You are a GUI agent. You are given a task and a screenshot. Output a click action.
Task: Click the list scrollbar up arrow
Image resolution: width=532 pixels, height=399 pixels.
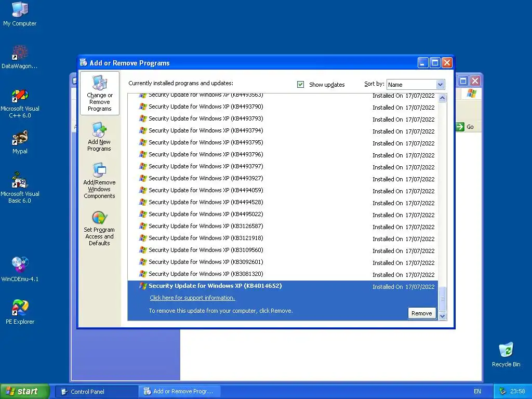442,98
